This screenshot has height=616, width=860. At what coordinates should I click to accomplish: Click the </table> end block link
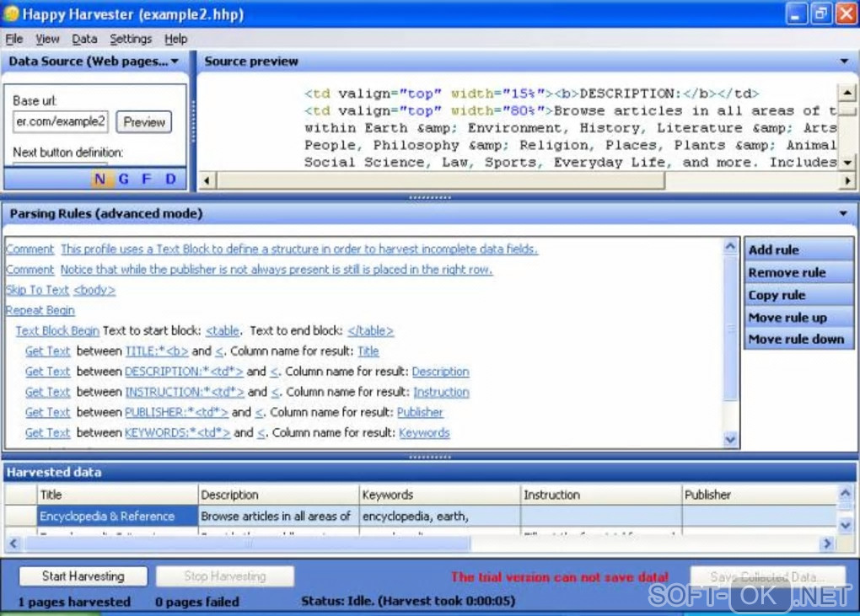(371, 330)
